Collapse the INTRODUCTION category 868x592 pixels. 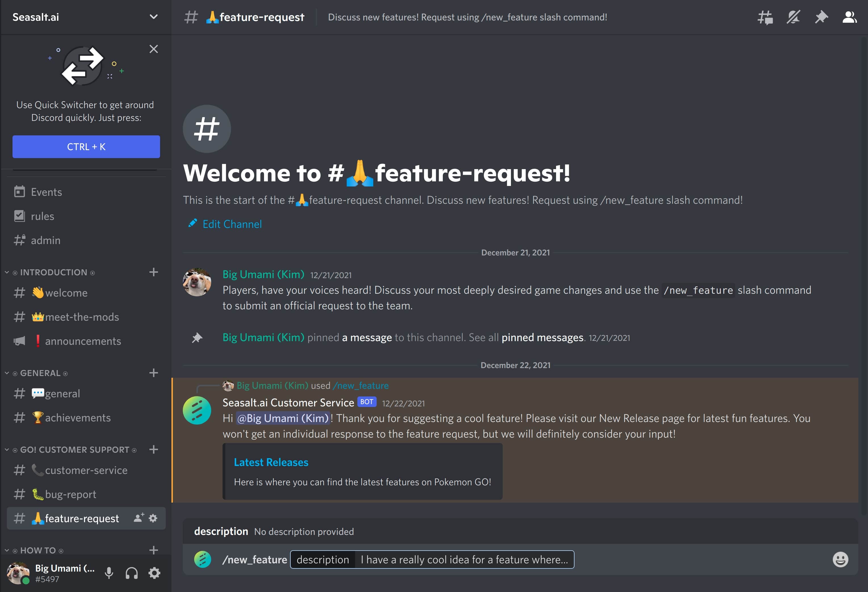click(6, 272)
